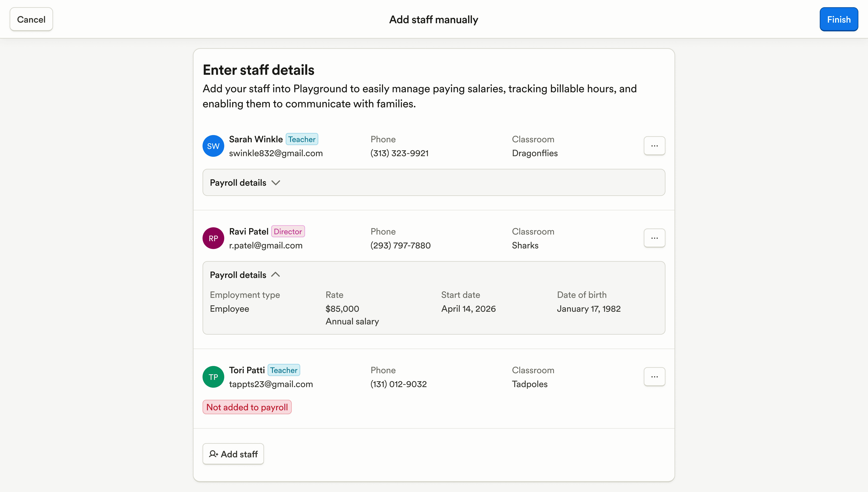Expand Payroll details panel under Sarah Winkle
Screen dimensions: 868x492
tap(434, 182)
